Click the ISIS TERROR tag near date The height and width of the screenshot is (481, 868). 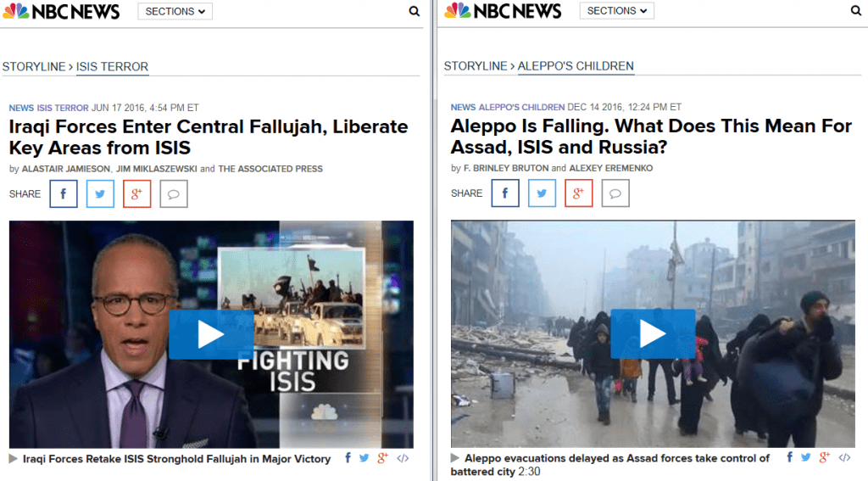(63, 108)
